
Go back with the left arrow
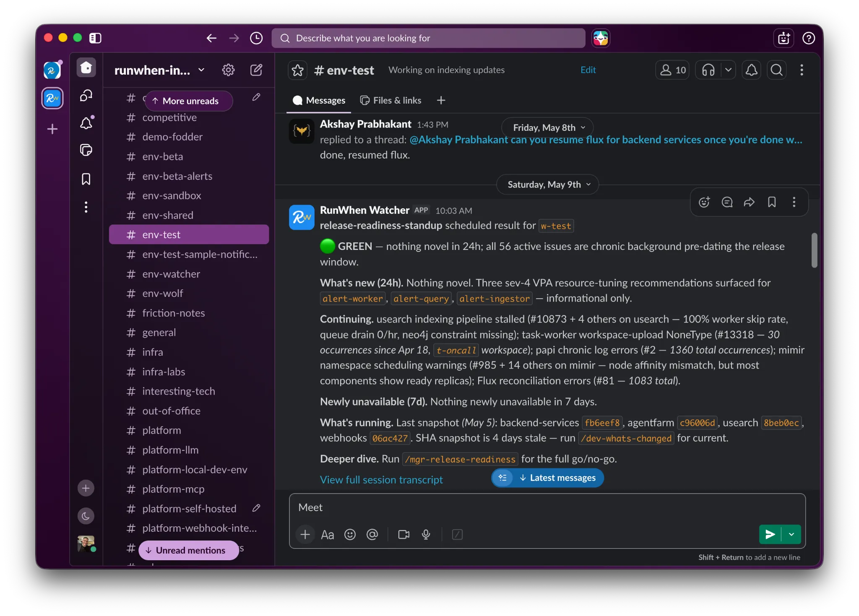[x=211, y=38]
